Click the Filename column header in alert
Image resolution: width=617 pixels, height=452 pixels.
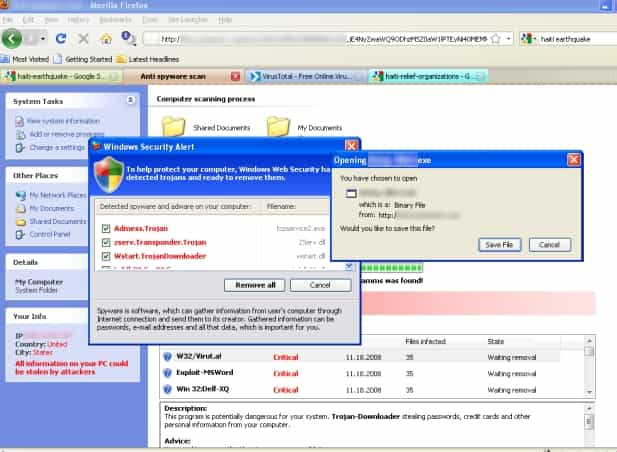pyautogui.click(x=281, y=206)
